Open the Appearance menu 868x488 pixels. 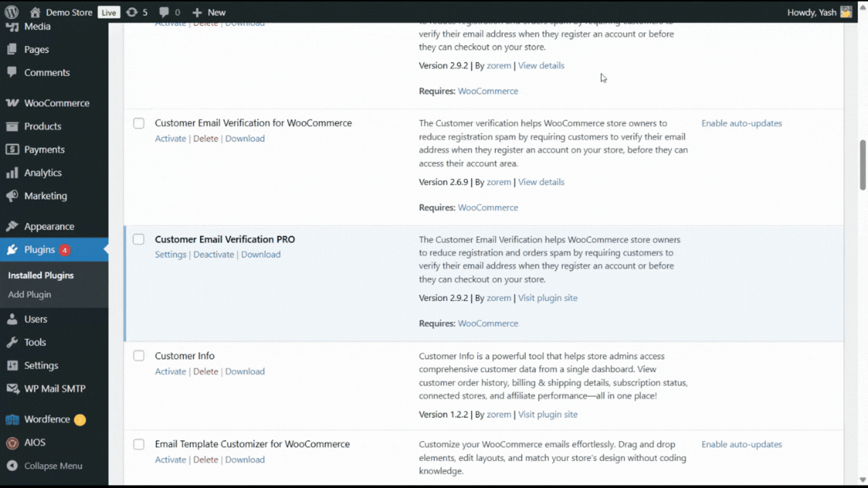pyautogui.click(x=49, y=226)
